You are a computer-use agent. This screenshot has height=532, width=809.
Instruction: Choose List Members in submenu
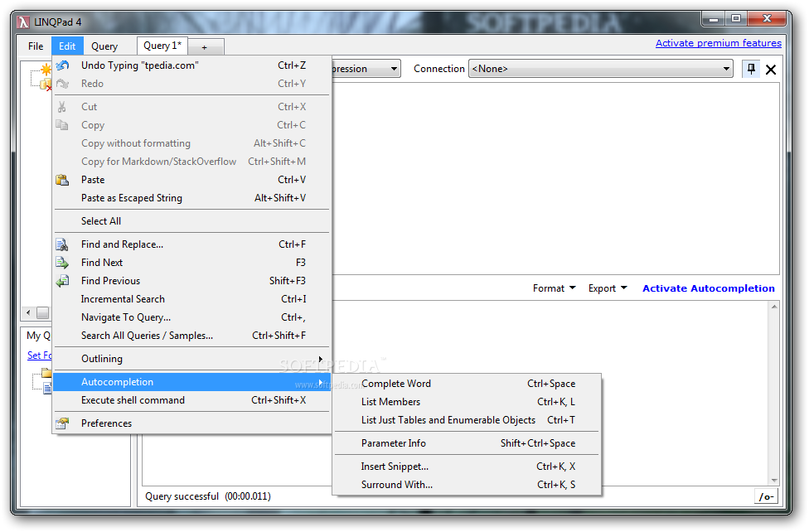point(467,401)
